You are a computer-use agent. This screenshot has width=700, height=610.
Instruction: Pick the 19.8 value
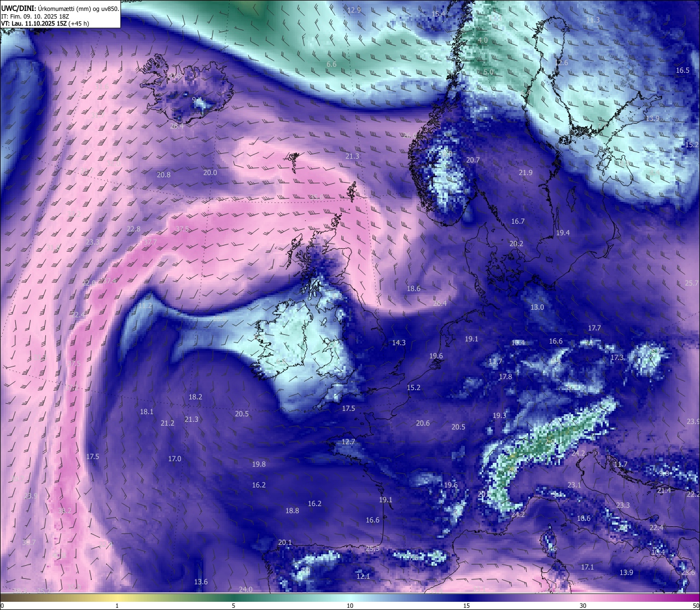pyautogui.click(x=259, y=464)
